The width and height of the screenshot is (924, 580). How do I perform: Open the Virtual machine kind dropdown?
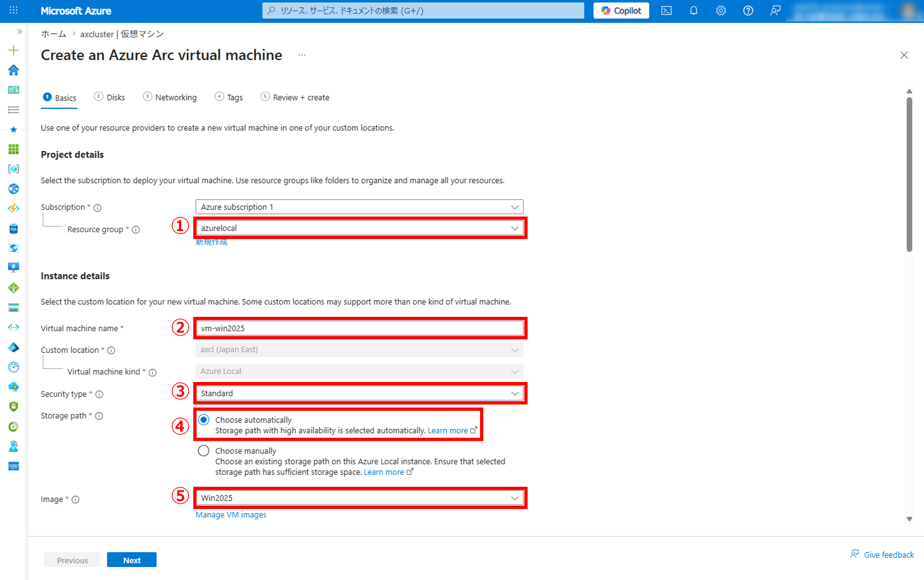click(x=359, y=371)
